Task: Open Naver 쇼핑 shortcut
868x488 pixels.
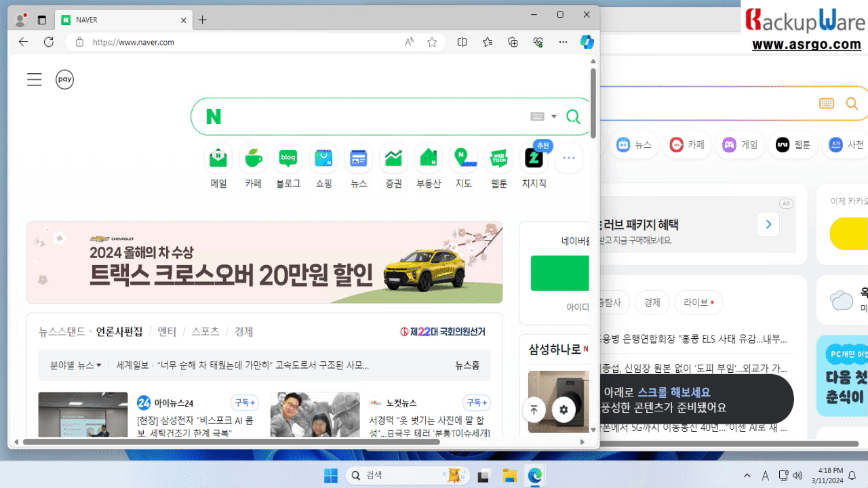Action: coord(323,166)
